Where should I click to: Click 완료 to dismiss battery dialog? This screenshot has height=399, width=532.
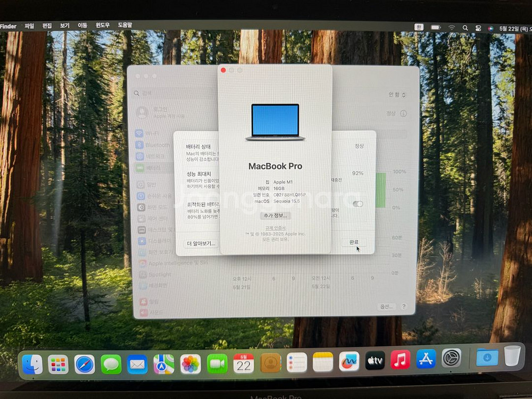(354, 242)
